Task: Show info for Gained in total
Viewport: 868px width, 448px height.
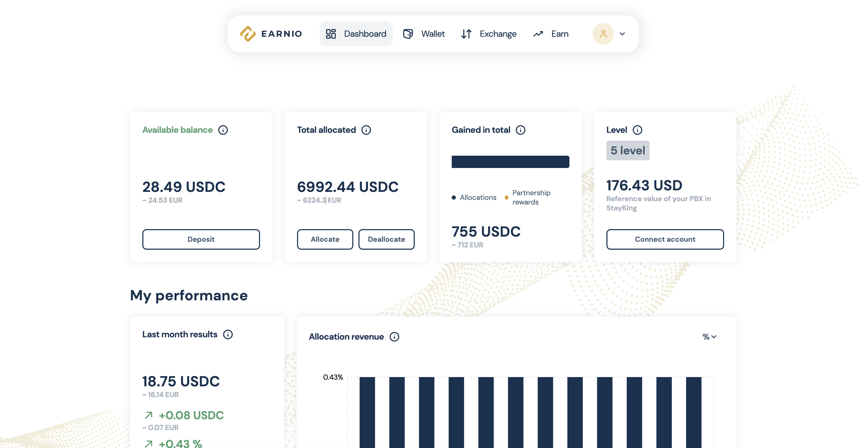Action: [521, 130]
